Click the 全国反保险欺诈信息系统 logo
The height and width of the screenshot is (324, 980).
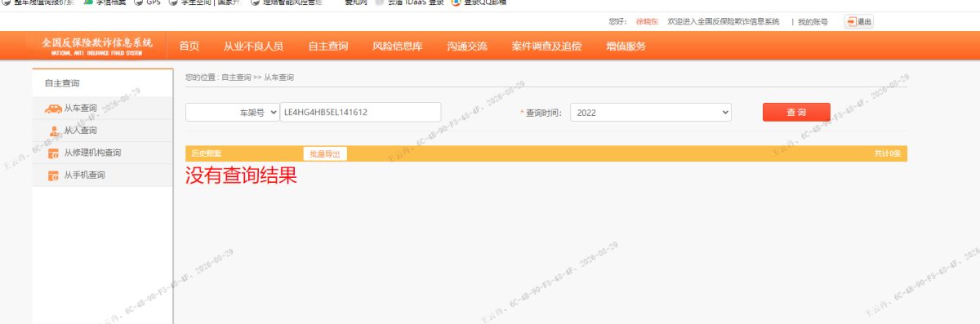pyautogui.click(x=97, y=46)
